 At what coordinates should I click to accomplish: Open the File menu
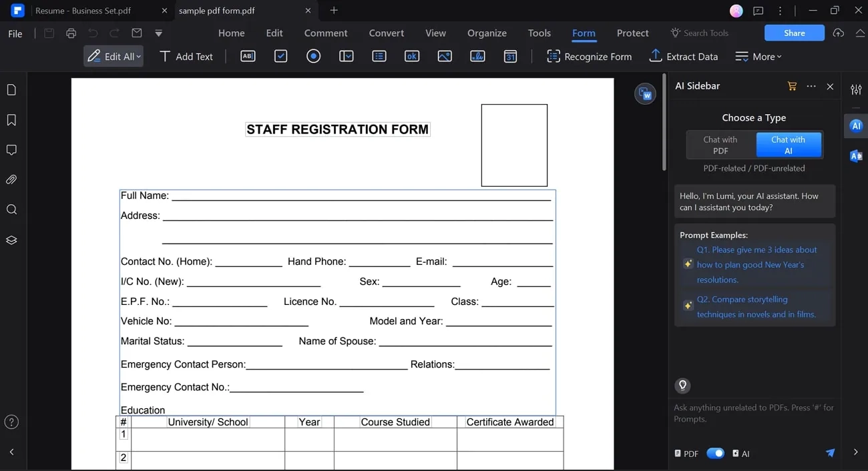(x=15, y=33)
